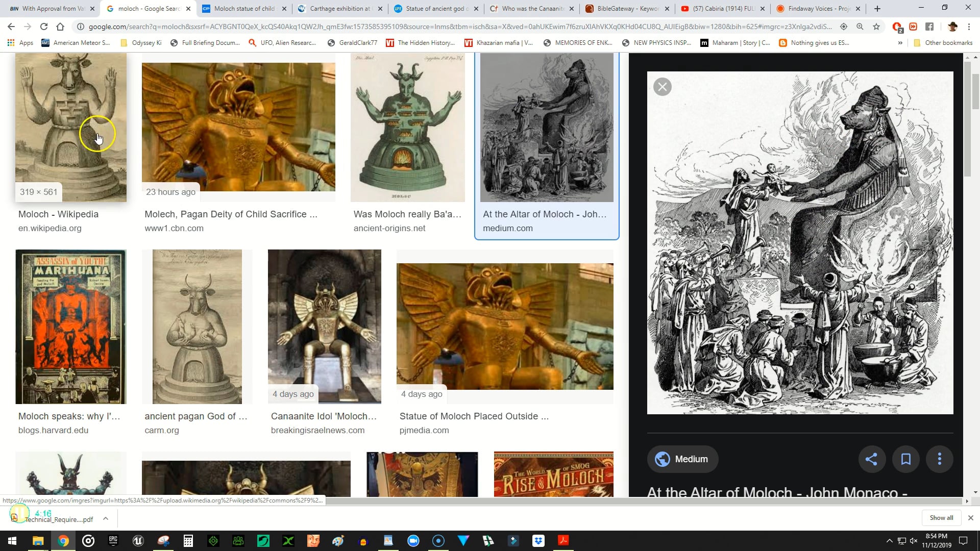
Task: Toggle the bookmark star in the address bar
Action: click(876, 27)
